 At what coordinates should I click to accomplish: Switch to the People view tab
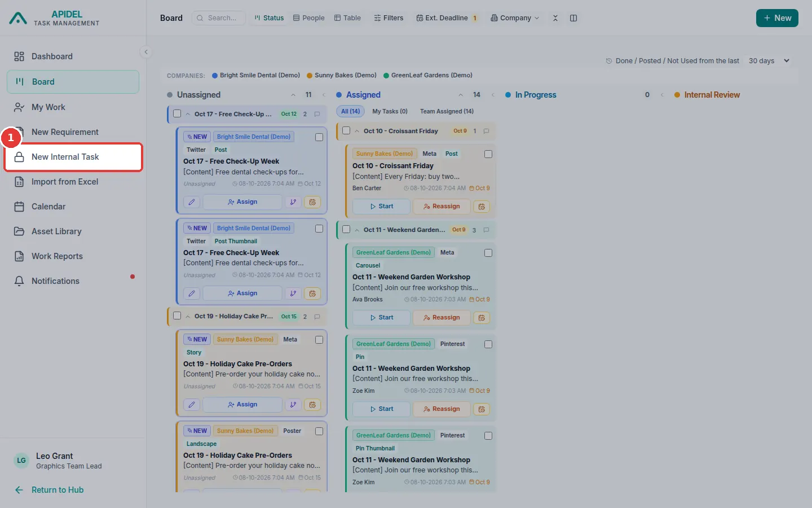point(308,18)
